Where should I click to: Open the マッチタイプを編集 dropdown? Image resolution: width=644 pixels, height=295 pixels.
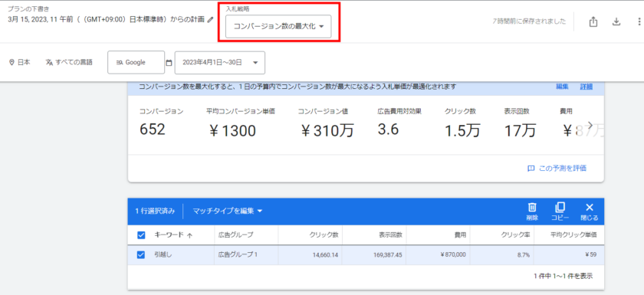228,211
